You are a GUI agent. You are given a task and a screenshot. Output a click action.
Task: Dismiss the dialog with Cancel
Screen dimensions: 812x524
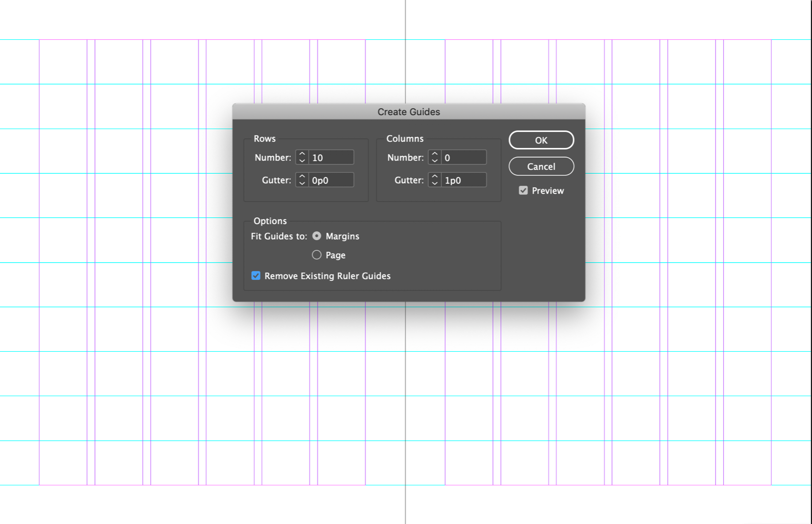541,166
